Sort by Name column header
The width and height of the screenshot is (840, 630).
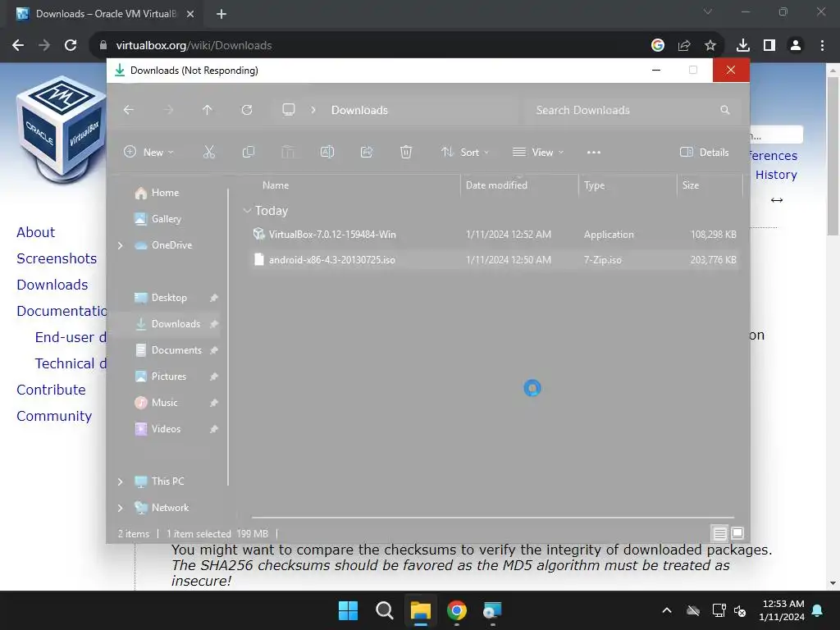pos(276,185)
